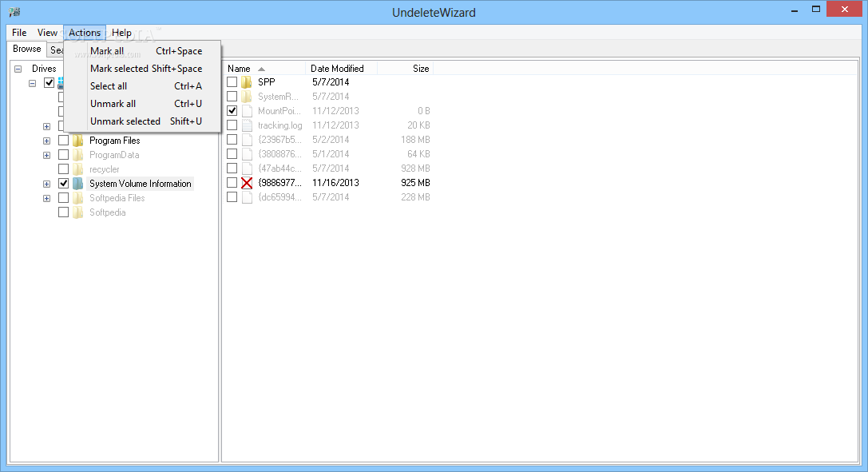Click System Volume Information folder icon

pyautogui.click(x=78, y=184)
